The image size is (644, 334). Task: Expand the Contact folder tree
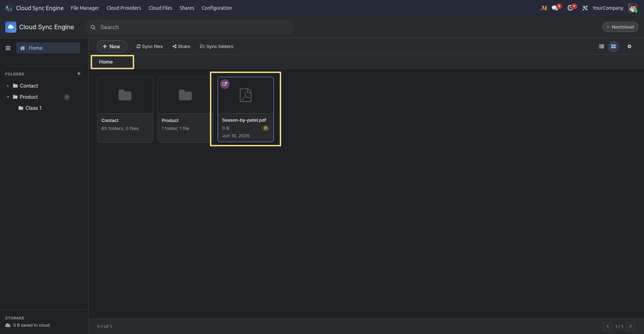pyautogui.click(x=8, y=86)
